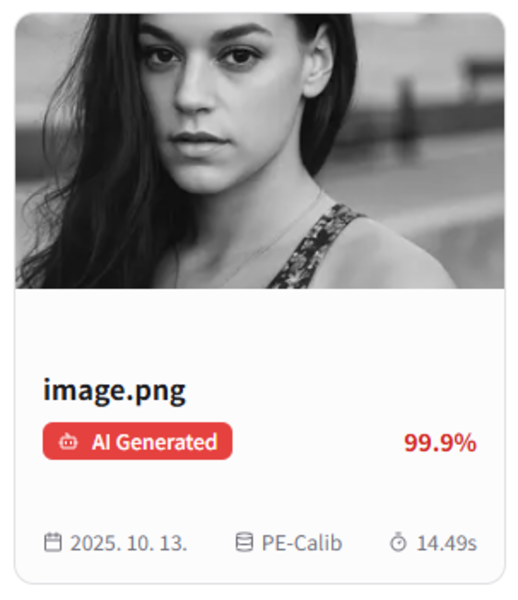Viewport: 518px width, 600px height.
Task: Click the 2025. 10. 13. date text
Action: [x=129, y=543]
